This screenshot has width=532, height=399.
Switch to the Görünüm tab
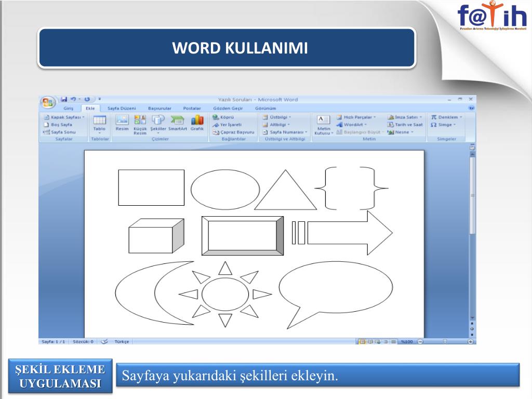tap(265, 108)
